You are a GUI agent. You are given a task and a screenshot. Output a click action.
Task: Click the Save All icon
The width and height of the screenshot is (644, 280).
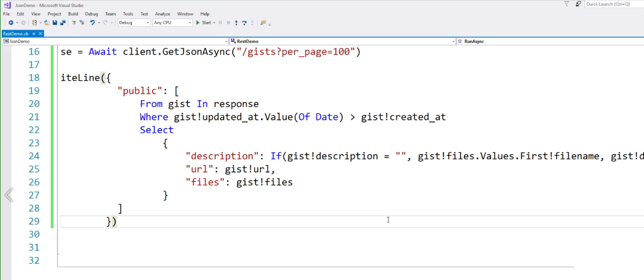(62, 23)
